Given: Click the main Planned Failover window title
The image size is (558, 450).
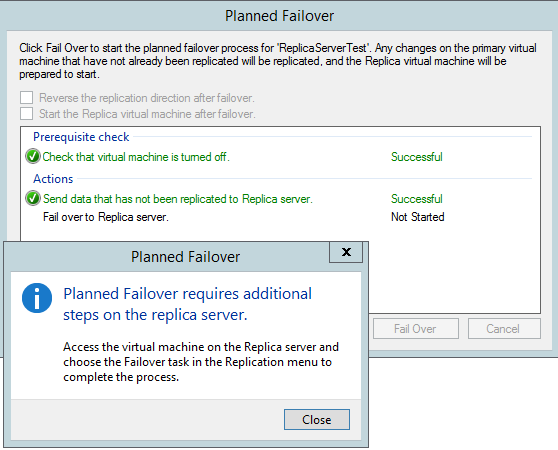Looking at the screenshot, I should click(279, 16).
